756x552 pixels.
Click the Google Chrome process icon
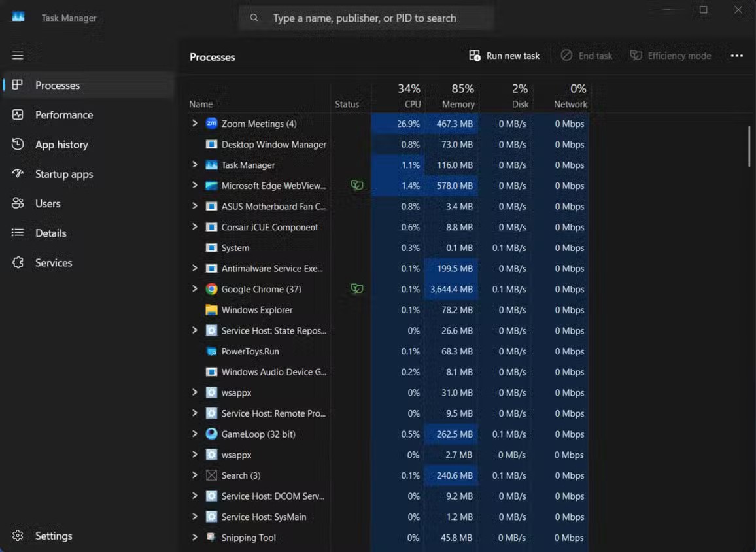tap(211, 289)
